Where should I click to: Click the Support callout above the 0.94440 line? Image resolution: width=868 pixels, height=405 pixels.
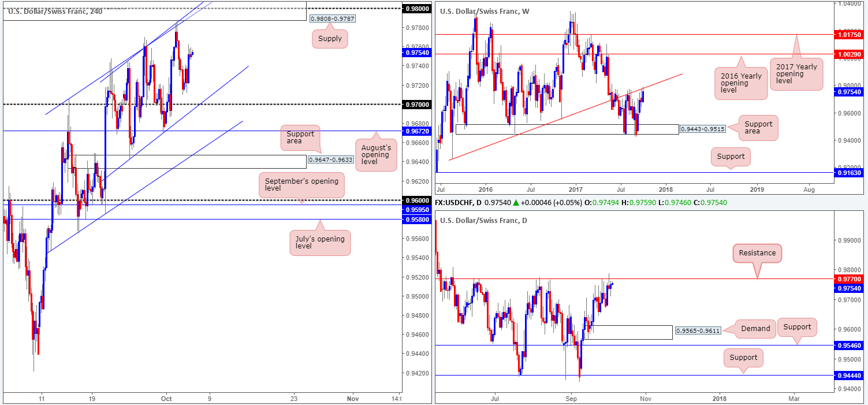(743, 357)
